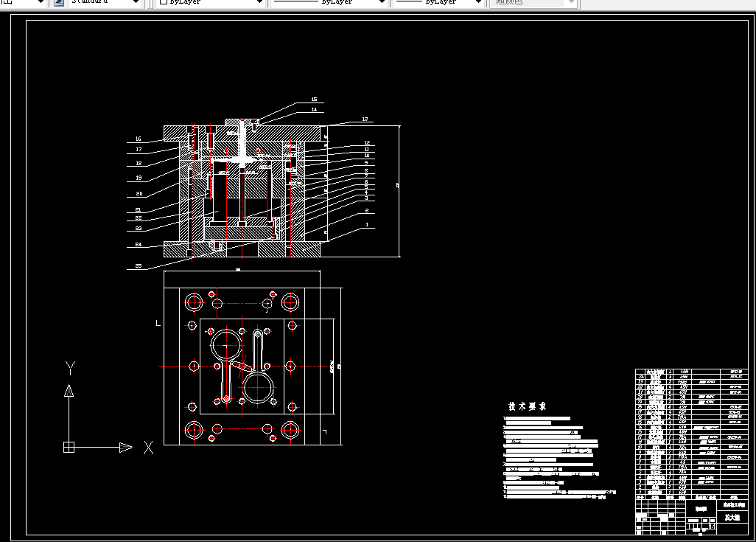Screen dimensions: 756x542
Task: Open the grayed 随颜色 plot style dropdown
Action: coord(532,2)
